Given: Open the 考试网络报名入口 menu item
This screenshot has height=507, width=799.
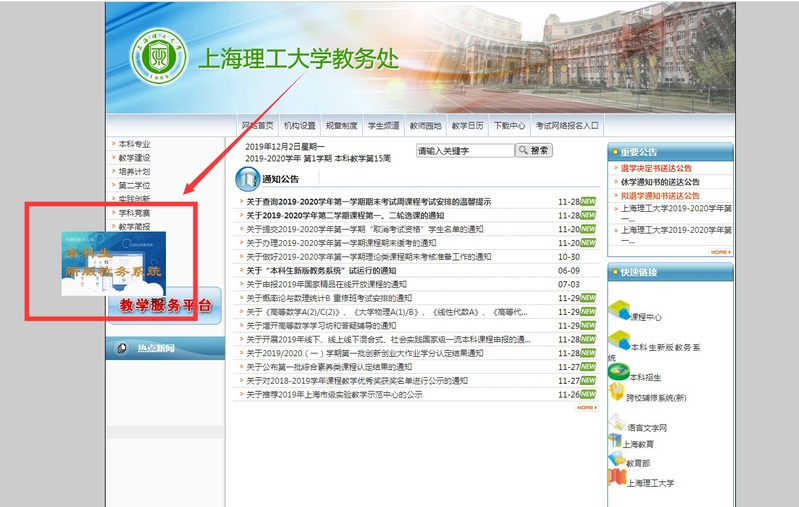Looking at the screenshot, I should (567, 125).
